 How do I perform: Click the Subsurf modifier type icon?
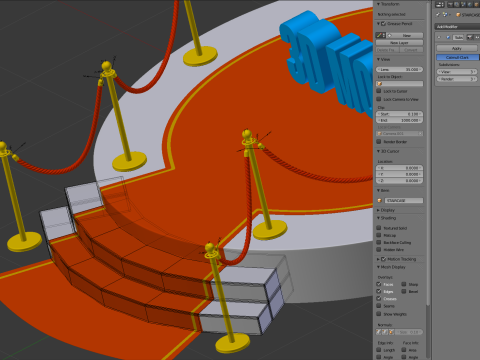pos(448,37)
